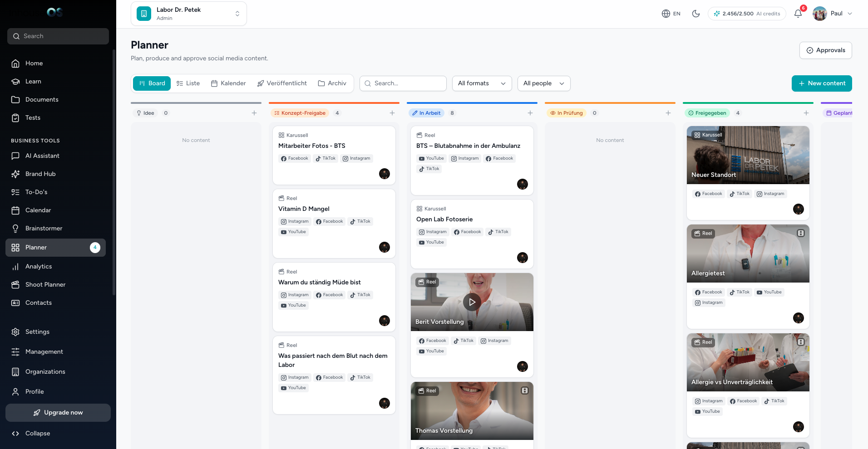Open AI credits indicator
This screenshot has height=449, width=868.
point(747,14)
